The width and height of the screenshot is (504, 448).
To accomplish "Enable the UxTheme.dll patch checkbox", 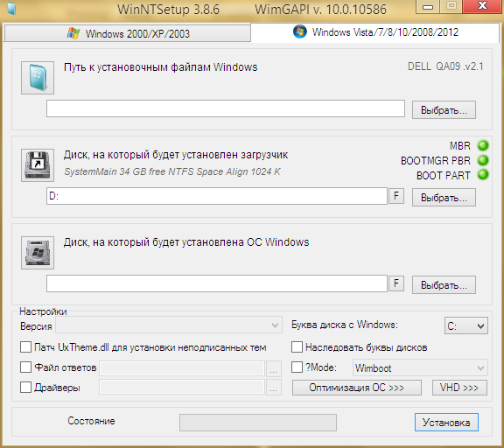I will point(25,347).
